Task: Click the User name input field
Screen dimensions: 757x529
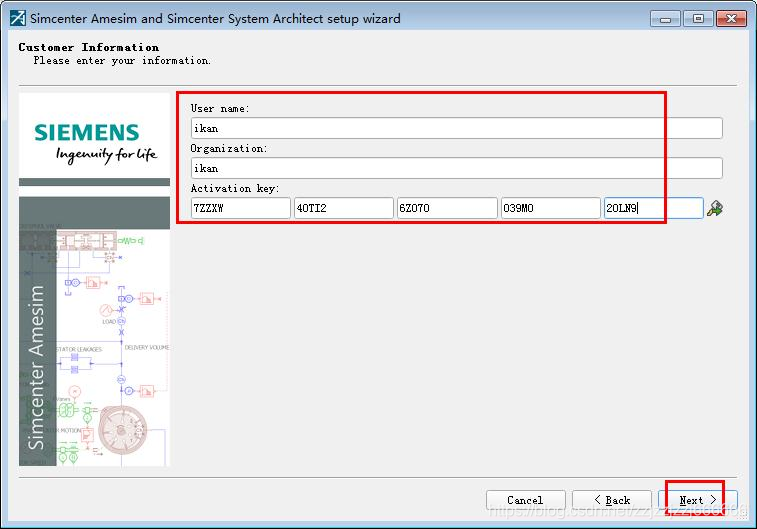Action: pos(456,128)
